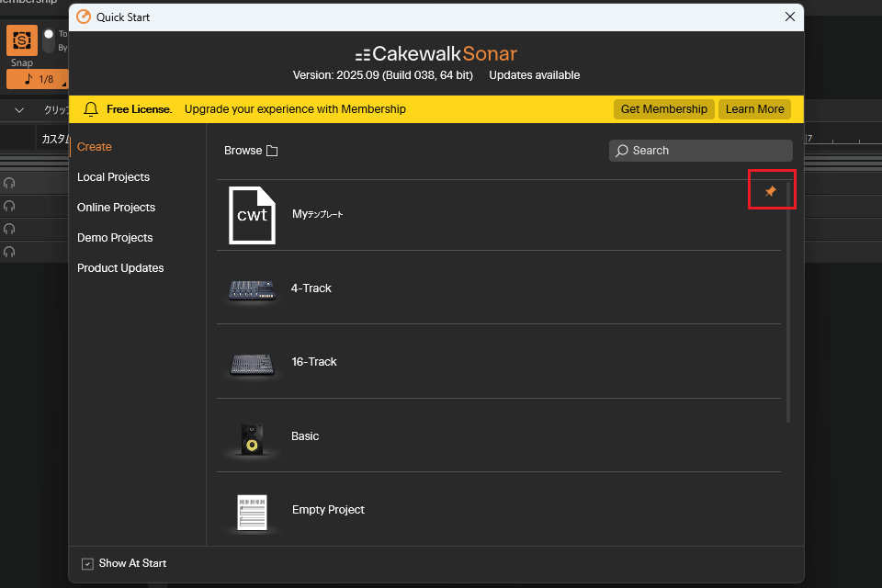Viewport: 882px width, 588px height.
Task: Click the bell icon in the license banner
Action: [91, 109]
